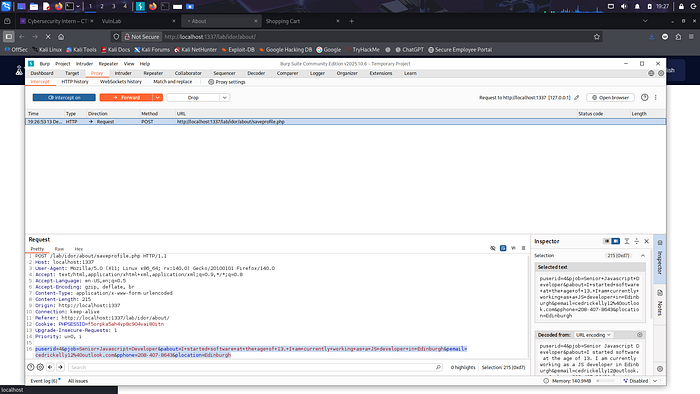Stop loading the Firefox page
The image size is (700, 394).
48,37
